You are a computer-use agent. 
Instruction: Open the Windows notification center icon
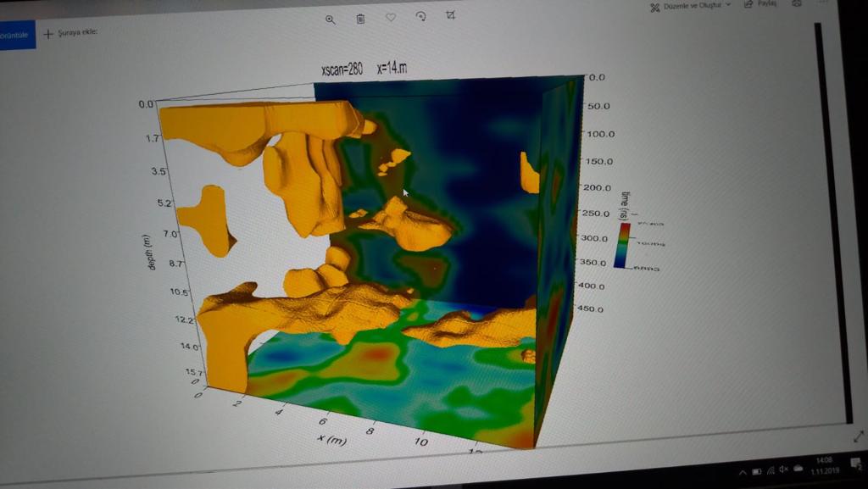pos(856,464)
